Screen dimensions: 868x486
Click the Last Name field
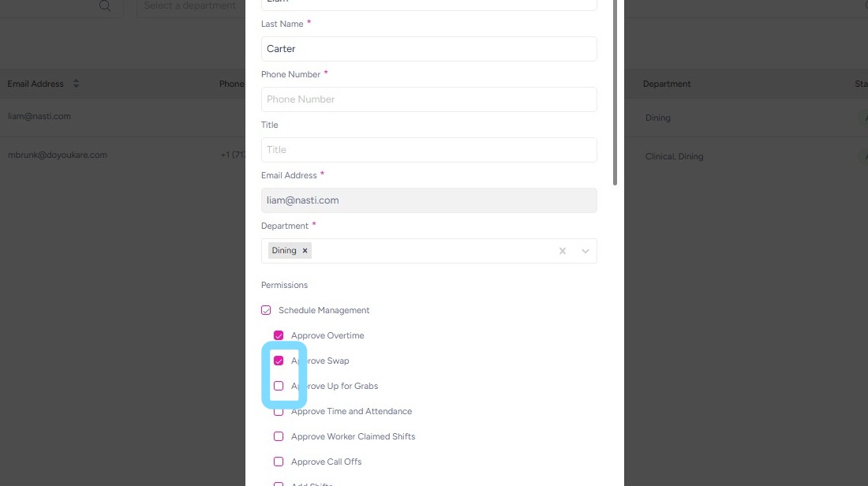(x=428, y=49)
